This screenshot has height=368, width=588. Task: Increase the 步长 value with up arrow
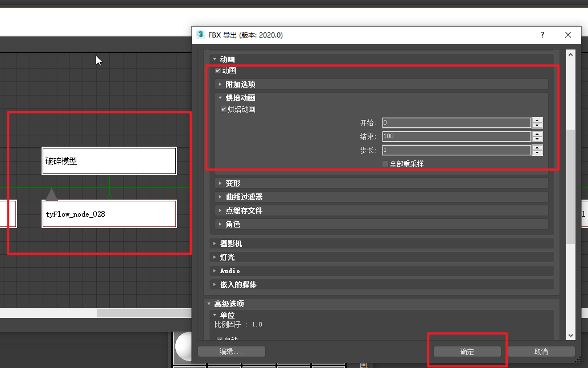click(x=537, y=148)
